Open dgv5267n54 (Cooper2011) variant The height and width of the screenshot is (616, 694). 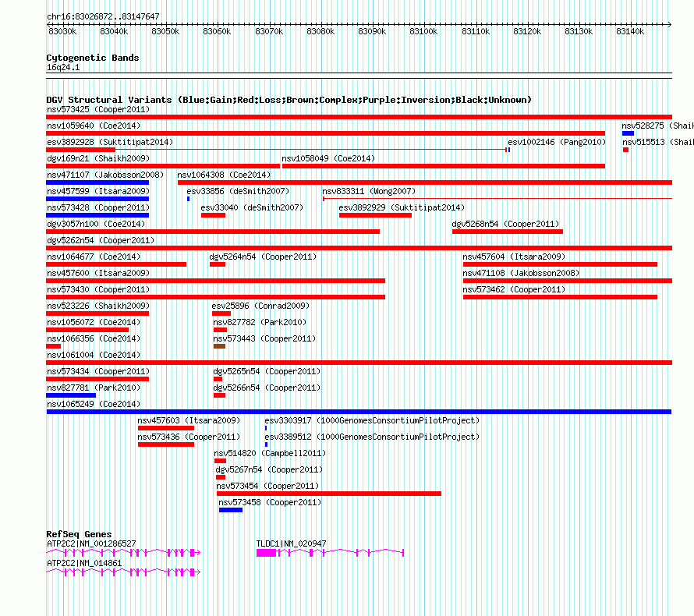tap(269, 469)
